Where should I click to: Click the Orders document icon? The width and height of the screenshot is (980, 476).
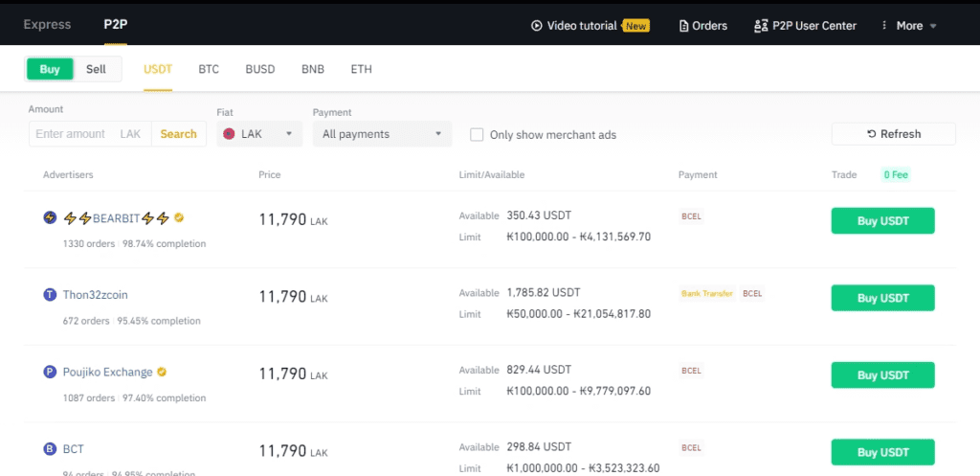coord(683,26)
